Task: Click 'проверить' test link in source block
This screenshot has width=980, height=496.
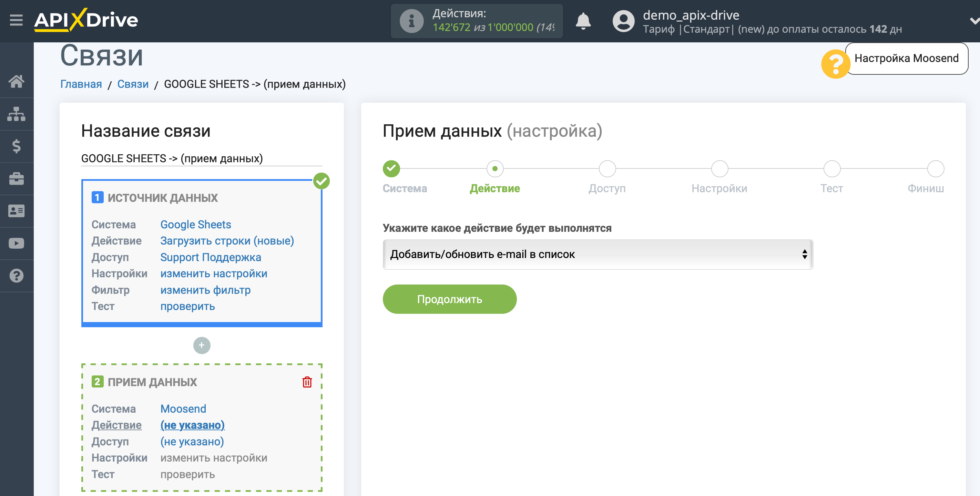Action: [188, 306]
